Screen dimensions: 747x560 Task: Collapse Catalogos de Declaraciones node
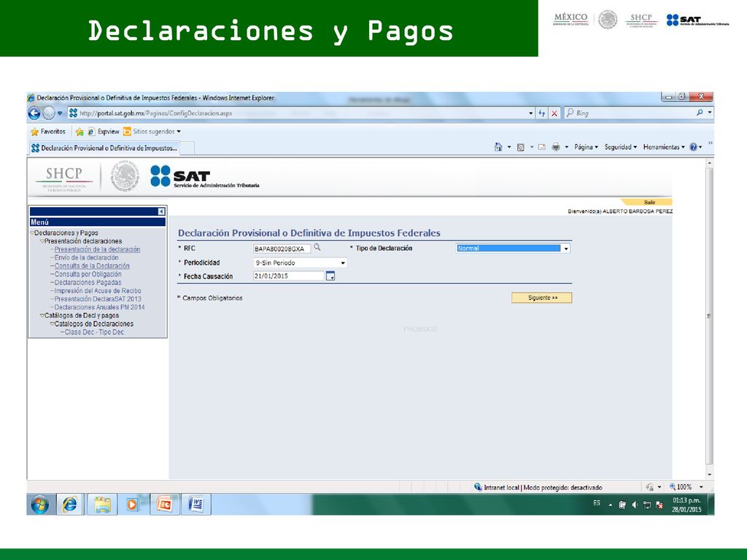pos(52,324)
